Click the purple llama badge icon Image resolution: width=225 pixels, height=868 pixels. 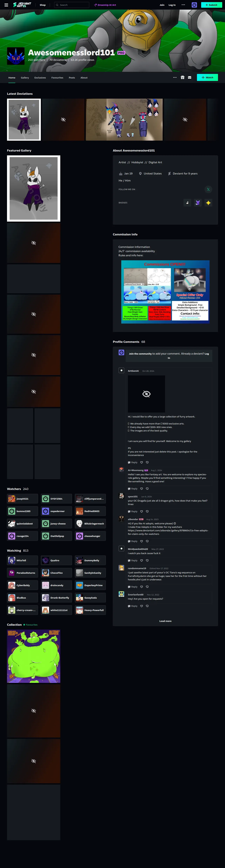(x=198, y=203)
